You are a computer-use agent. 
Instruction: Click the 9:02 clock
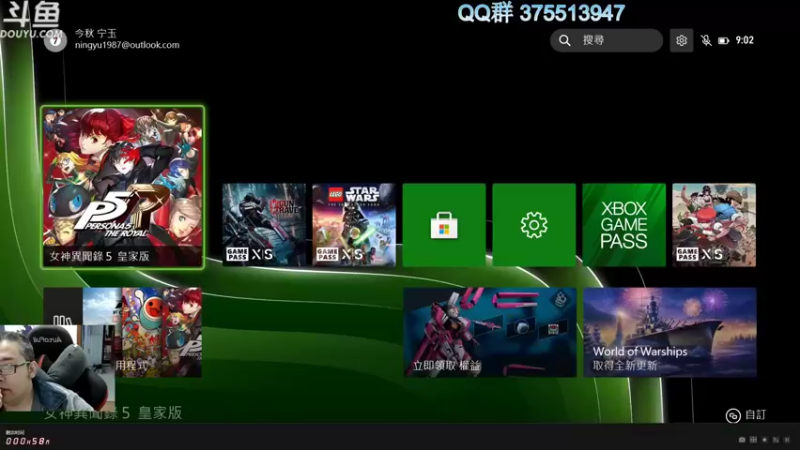coord(744,40)
